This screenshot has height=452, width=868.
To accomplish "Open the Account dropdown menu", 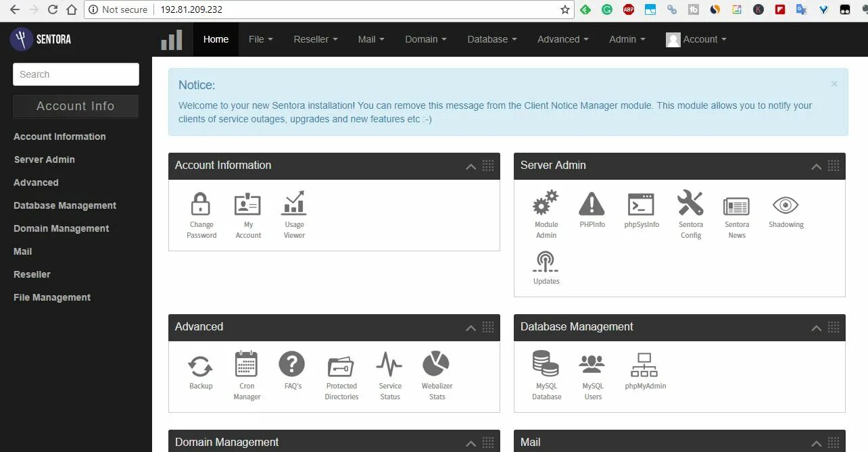I will pos(696,39).
